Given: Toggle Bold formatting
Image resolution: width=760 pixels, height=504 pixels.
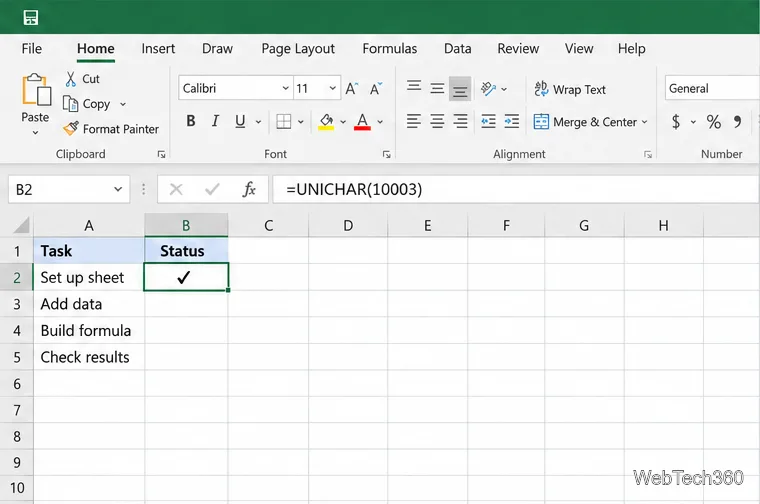Looking at the screenshot, I should point(191,121).
